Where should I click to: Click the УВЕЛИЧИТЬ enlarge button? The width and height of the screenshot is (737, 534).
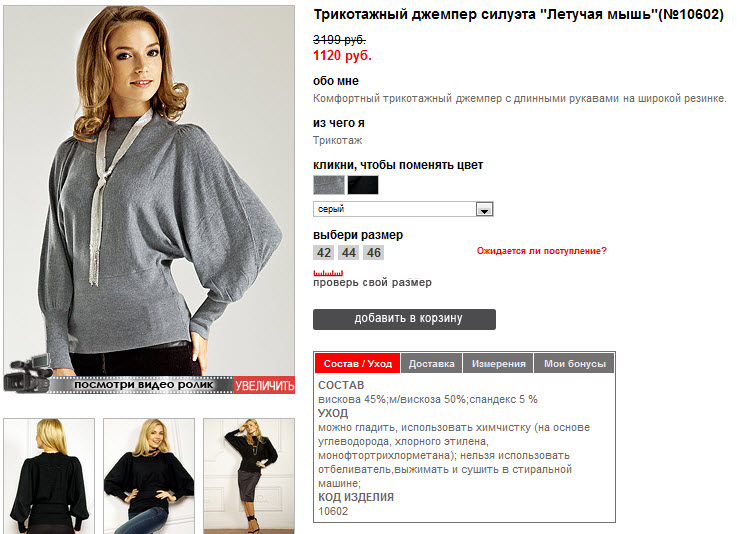[264, 385]
